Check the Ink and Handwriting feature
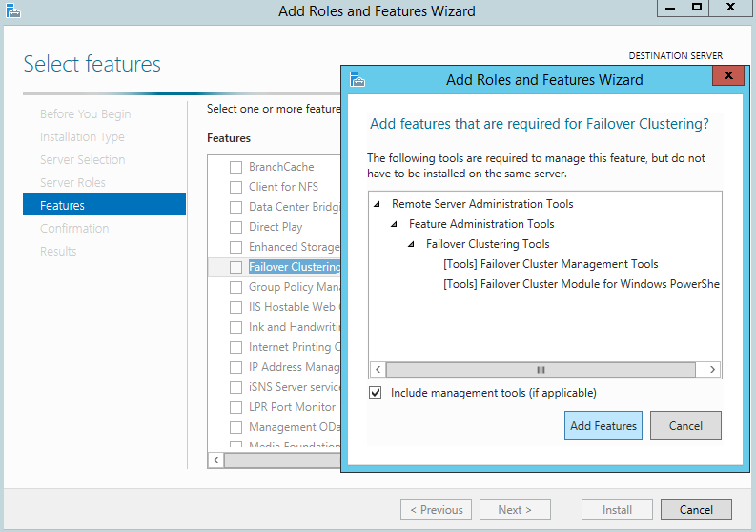Viewport: 756px width, 532px height. tap(235, 328)
